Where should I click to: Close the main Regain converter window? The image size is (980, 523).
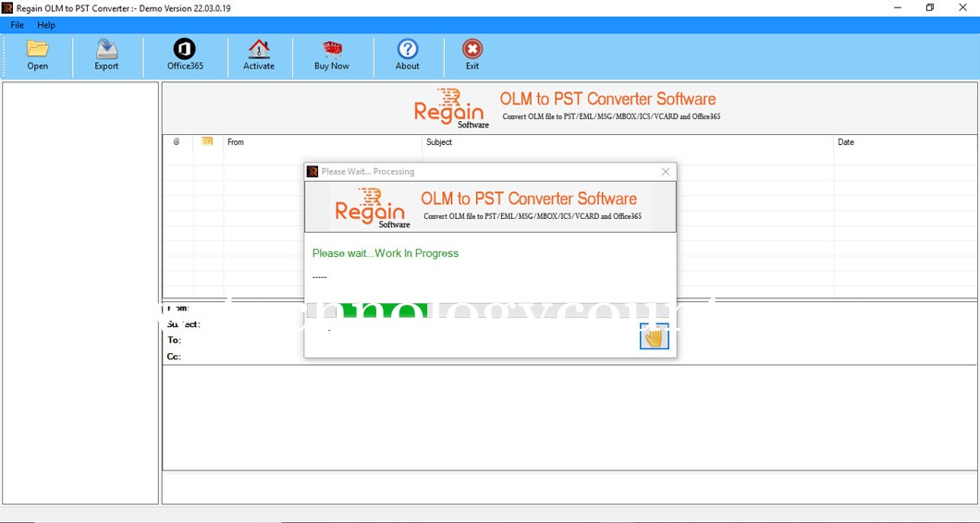962,8
